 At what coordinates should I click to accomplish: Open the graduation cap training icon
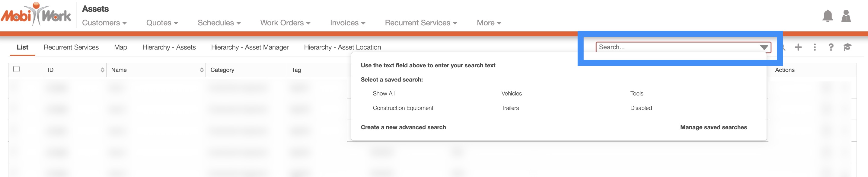[x=847, y=47]
